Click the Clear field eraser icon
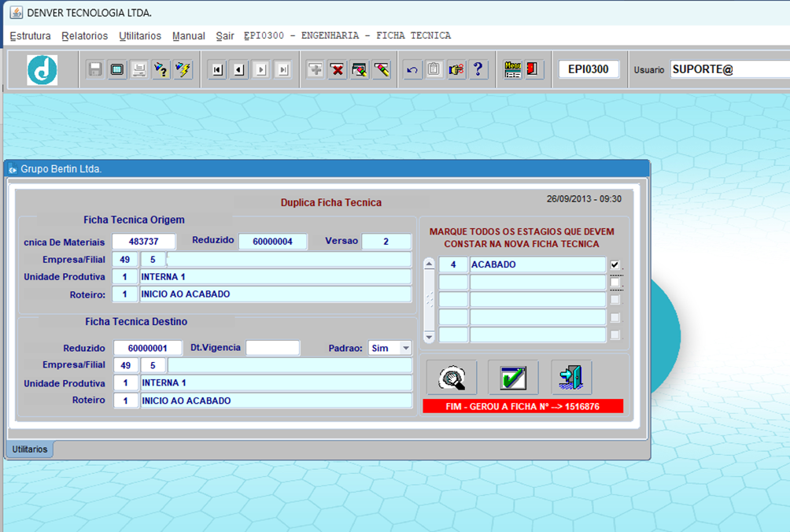The image size is (790, 532). pos(382,69)
